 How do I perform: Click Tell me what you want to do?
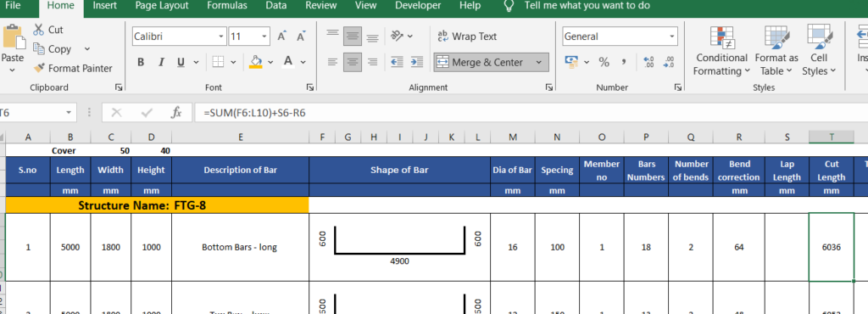pos(587,6)
